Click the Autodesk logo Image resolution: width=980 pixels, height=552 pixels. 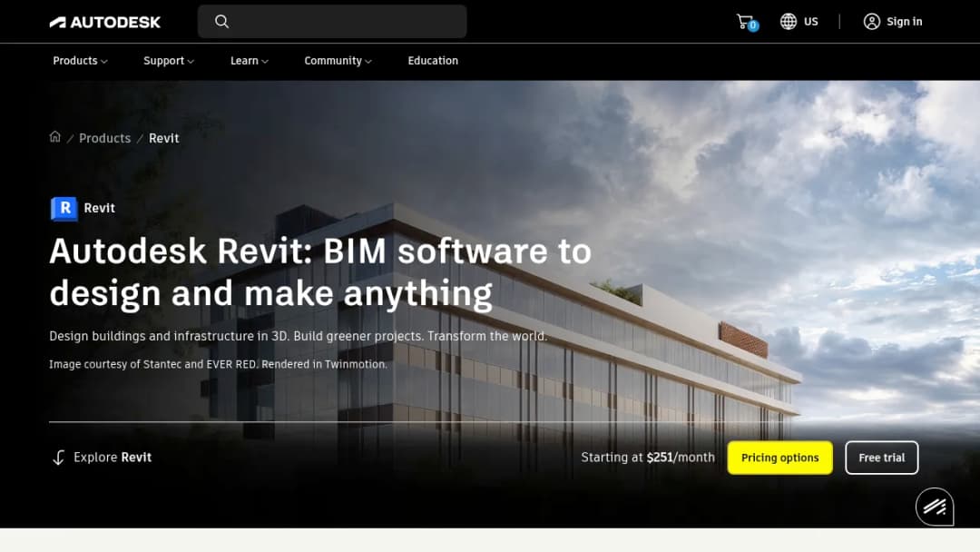[105, 23]
